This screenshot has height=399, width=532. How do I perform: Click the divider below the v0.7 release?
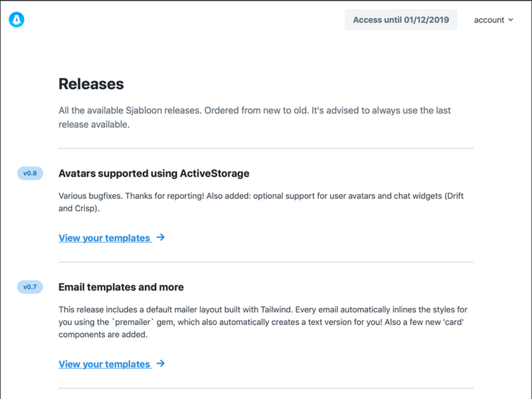(266, 388)
